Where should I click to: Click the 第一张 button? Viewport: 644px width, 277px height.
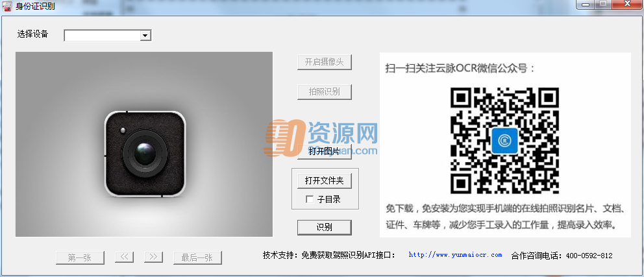(80, 258)
